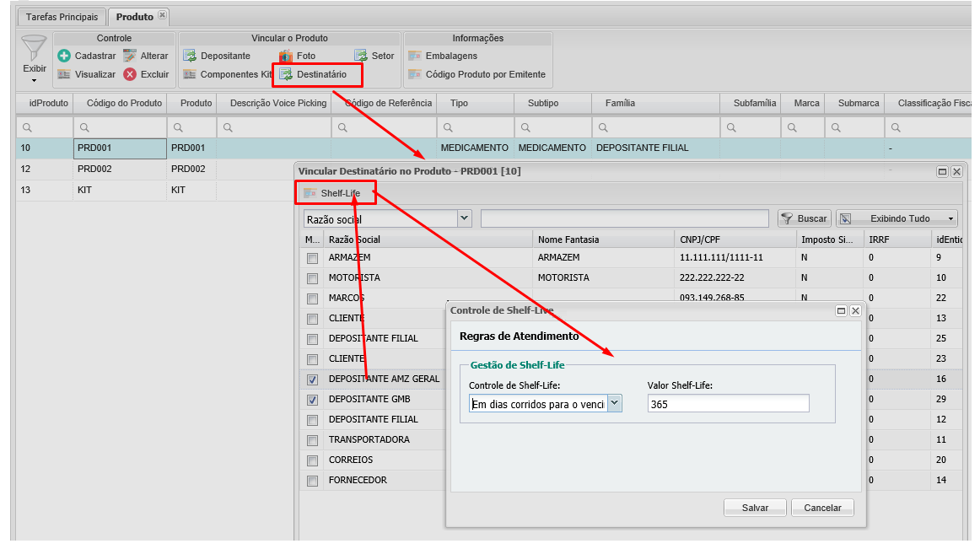
Task: Open the Exibindo Tudo dropdown
Action: (897, 218)
